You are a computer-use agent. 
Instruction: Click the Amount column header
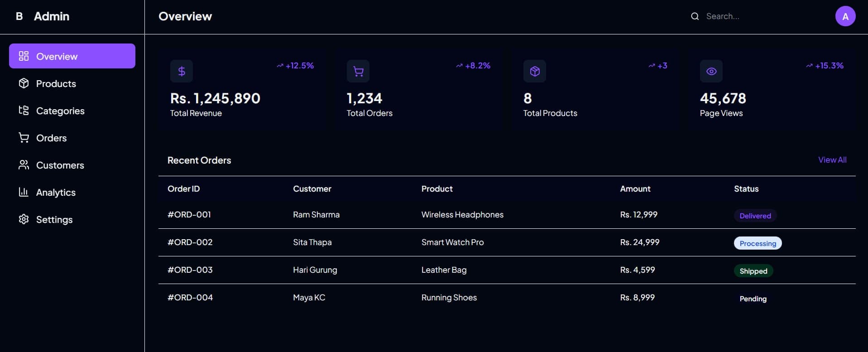(635, 189)
